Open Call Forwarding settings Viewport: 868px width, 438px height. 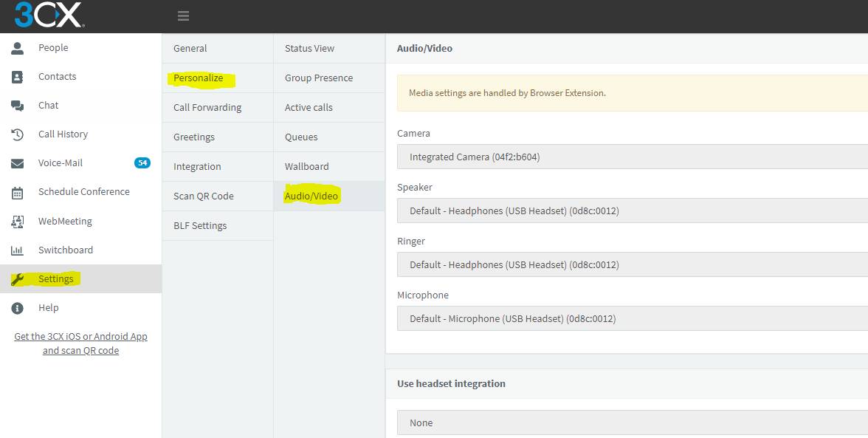[x=218, y=107]
